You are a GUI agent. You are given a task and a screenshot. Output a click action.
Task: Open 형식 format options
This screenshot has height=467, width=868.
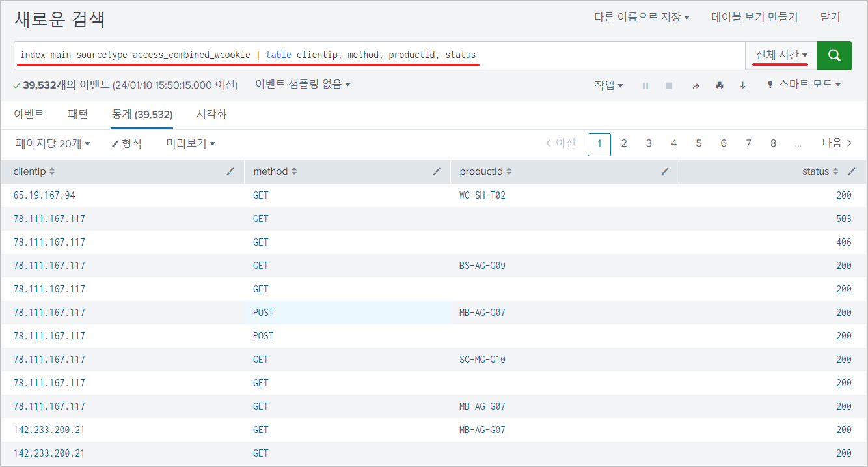(126, 143)
